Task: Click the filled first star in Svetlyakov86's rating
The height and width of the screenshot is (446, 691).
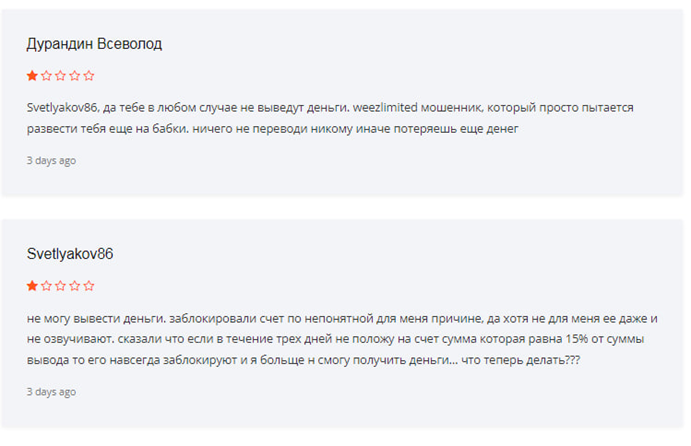Action: click(x=32, y=286)
